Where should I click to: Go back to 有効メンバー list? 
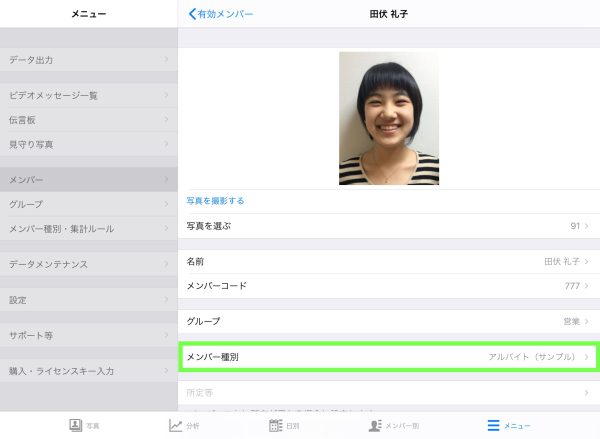coord(222,14)
